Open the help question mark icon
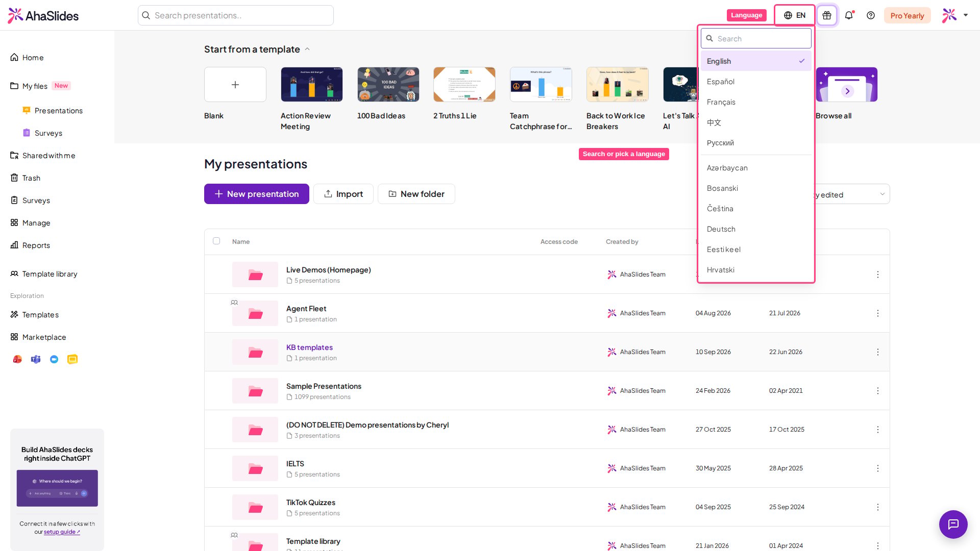Viewport: 980px width, 551px height. tap(871, 15)
